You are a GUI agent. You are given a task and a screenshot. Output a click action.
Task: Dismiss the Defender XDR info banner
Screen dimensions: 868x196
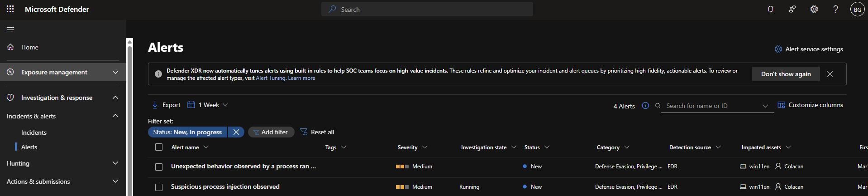click(x=830, y=74)
